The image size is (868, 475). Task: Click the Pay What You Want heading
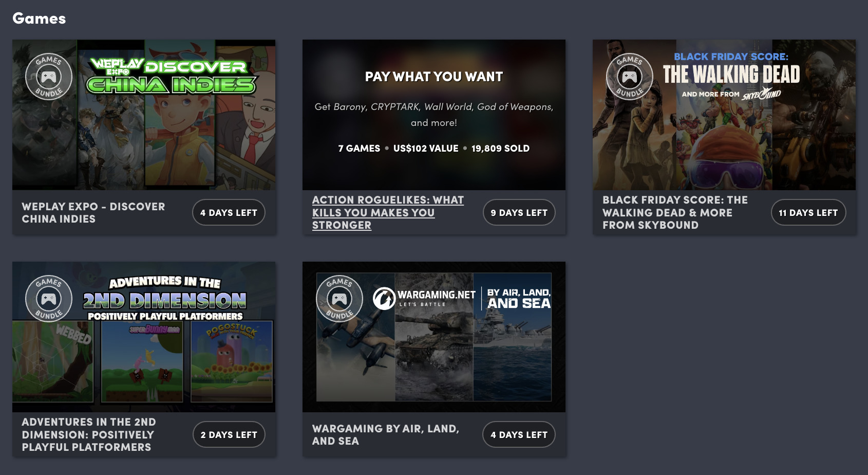pyautogui.click(x=433, y=77)
